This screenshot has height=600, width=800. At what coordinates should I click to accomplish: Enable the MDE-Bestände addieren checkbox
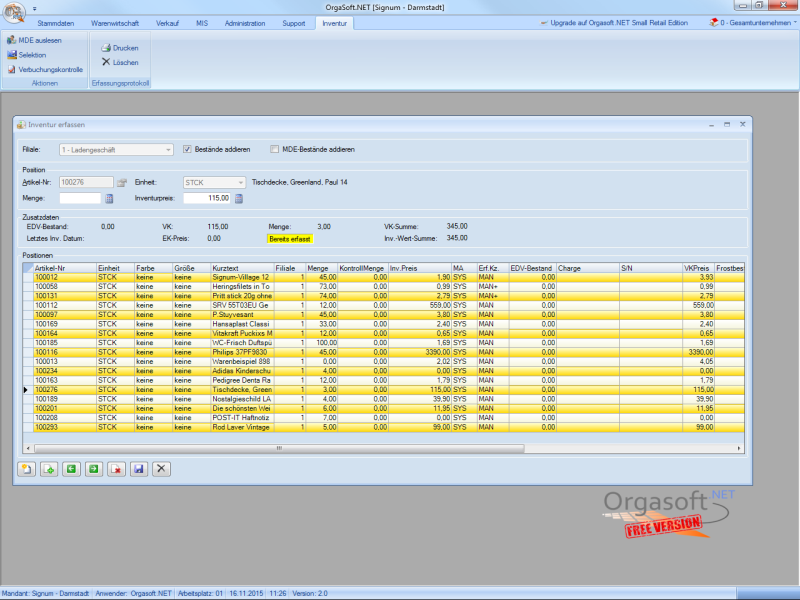click(x=275, y=149)
